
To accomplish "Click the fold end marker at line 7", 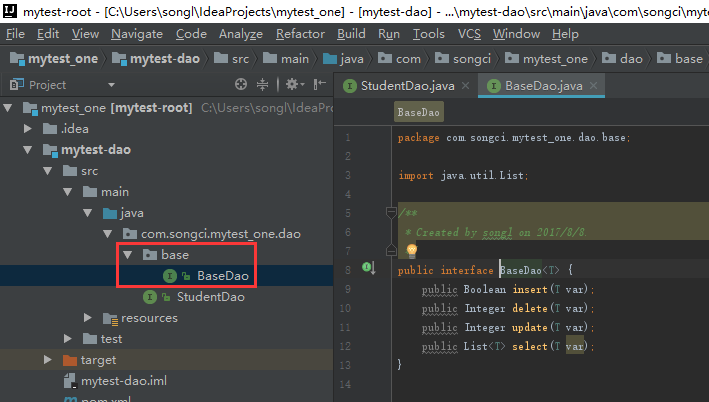I will 391,250.
